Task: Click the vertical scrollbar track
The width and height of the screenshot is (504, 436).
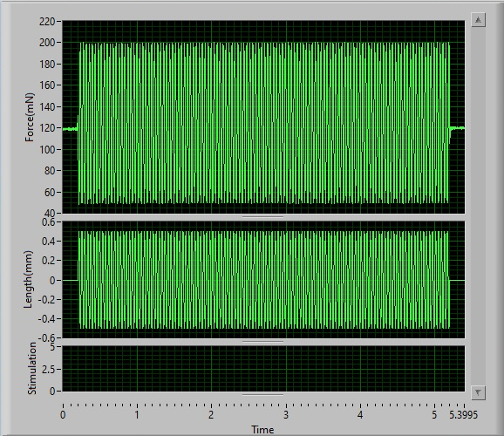Action: 478,206
